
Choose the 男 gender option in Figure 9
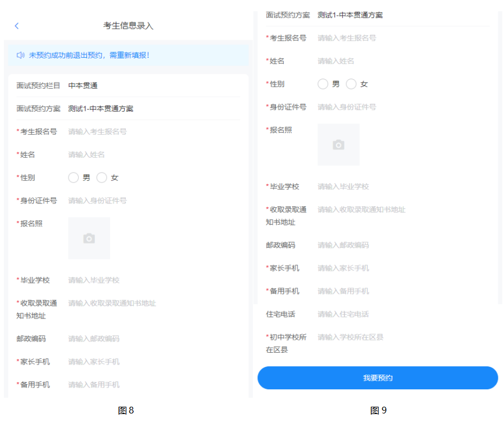coord(323,84)
